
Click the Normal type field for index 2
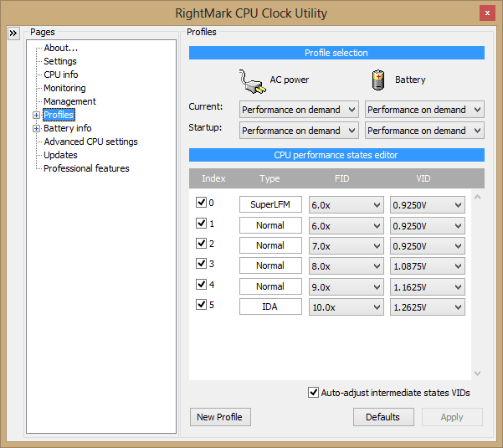tap(270, 245)
